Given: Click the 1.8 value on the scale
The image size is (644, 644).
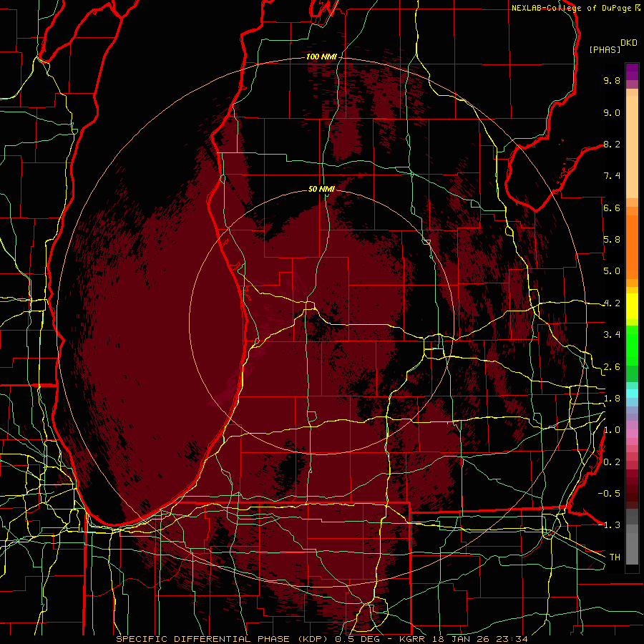Looking at the screenshot, I should pyautogui.click(x=612, y=399).
